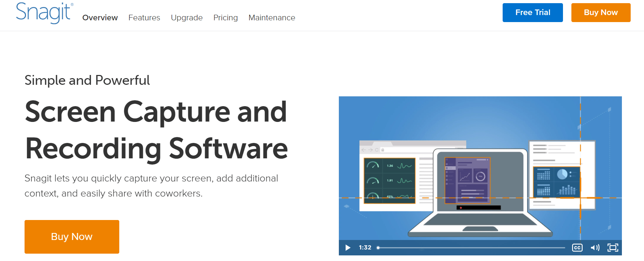This screenshot has height=261, width=644.
Task: Enter fullscreen mode on the video
Action: [612, 248]
